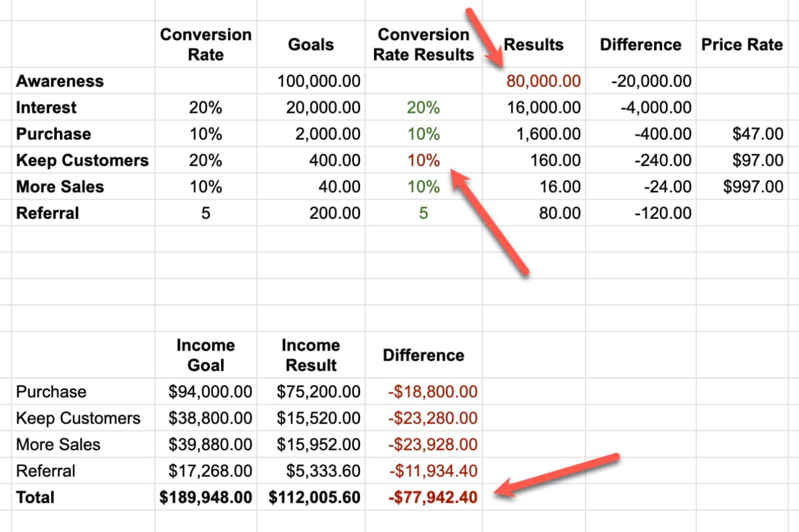Click the More Sales income difference -$23,928.00
799x532 pixels.
[x=432, y=445]
